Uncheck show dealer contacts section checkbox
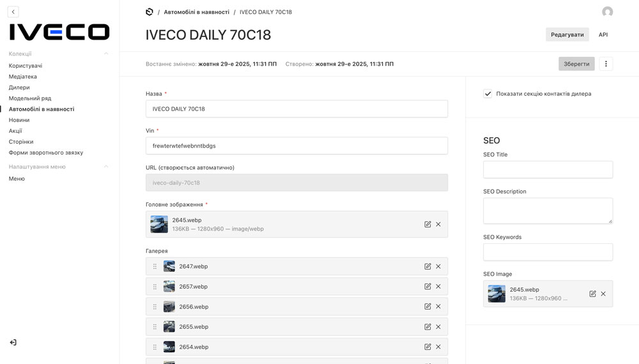The height and width of the screenshot is (364, 639). coord(488,94)
